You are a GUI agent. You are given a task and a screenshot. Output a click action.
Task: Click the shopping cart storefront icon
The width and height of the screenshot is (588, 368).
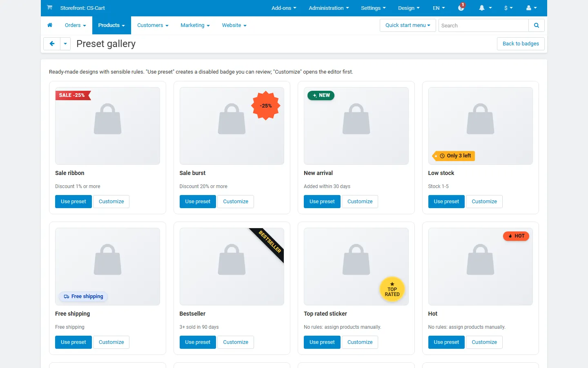coord(49,7)
